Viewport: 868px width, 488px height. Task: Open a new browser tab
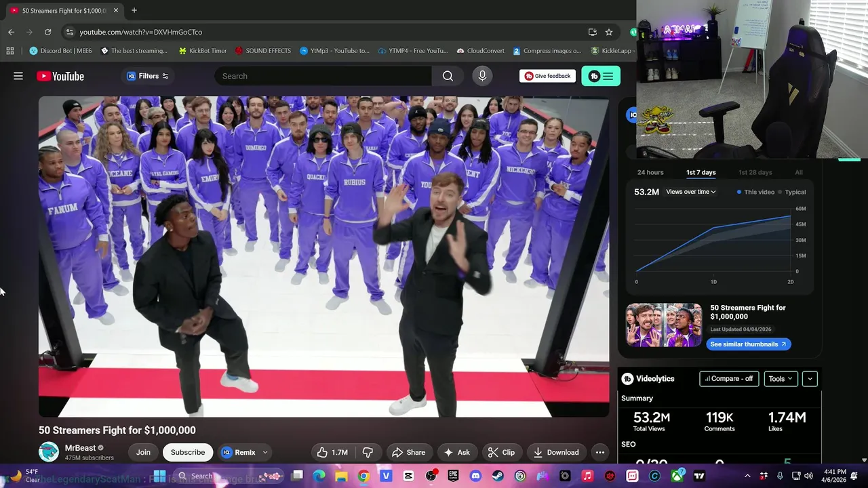(x=134, y=10)
